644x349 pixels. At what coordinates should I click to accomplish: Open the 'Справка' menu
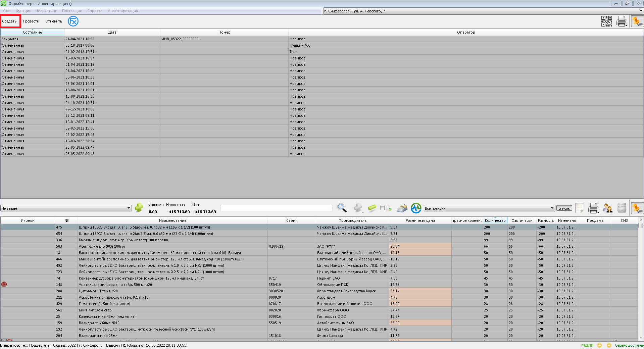[x=95, y=11]
